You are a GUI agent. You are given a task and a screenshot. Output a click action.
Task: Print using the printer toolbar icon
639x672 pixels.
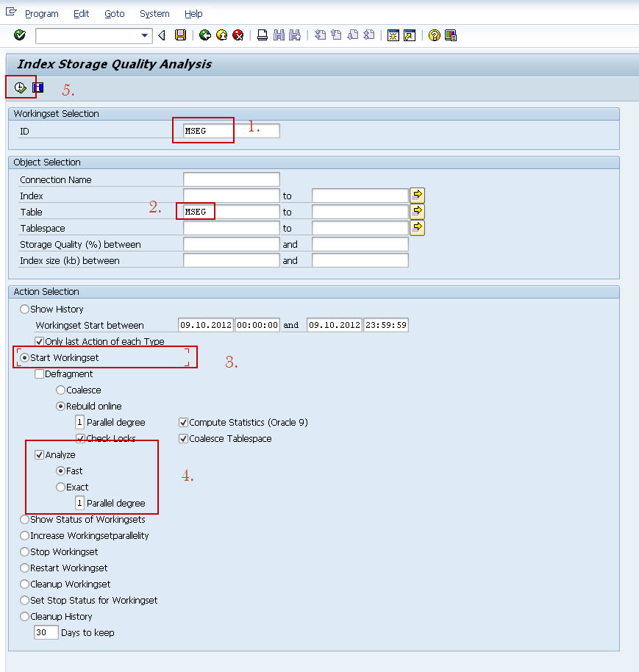click(262, 35)
